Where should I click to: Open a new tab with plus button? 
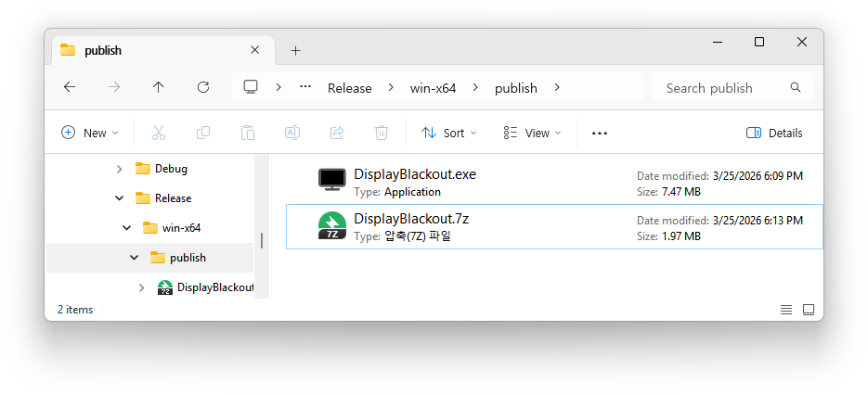tap(295, 50)
